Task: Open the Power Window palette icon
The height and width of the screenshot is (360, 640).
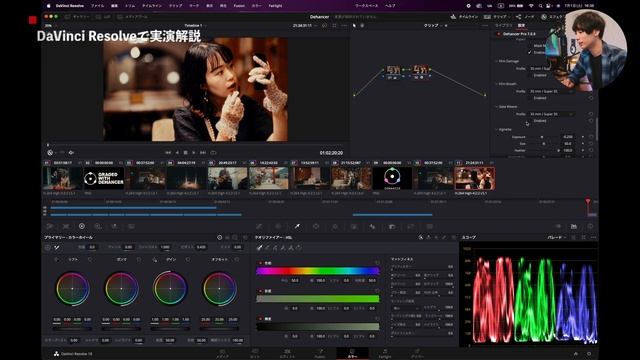Action: (x=316, y=226)
